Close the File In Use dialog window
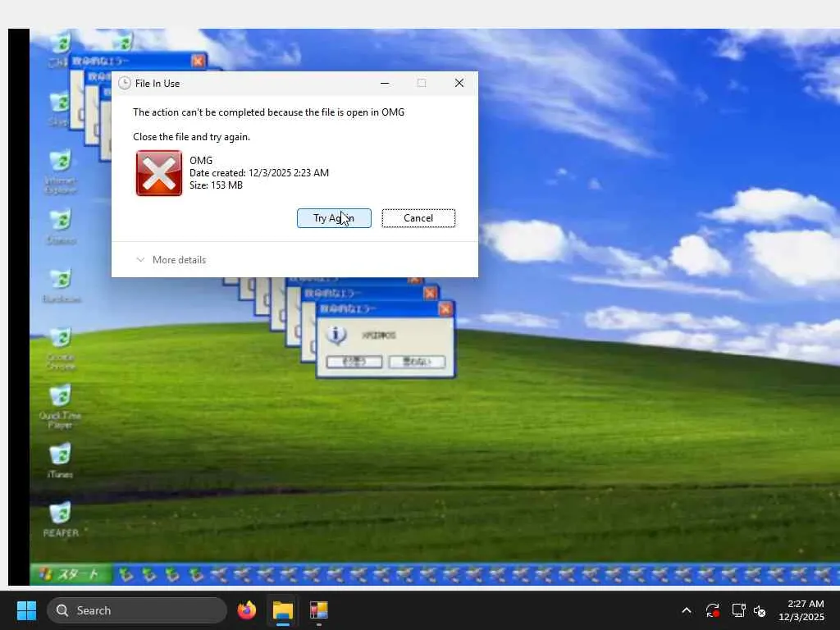This screenshot has width=840, height=630. coord(459,83)
